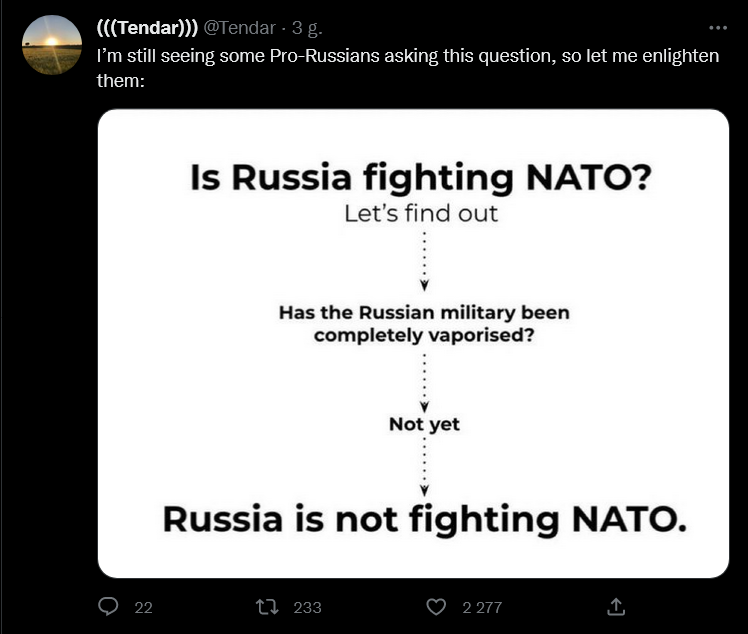Click the retweet count 233
This screenshot has height=634, width=748.
click(307, 607)
